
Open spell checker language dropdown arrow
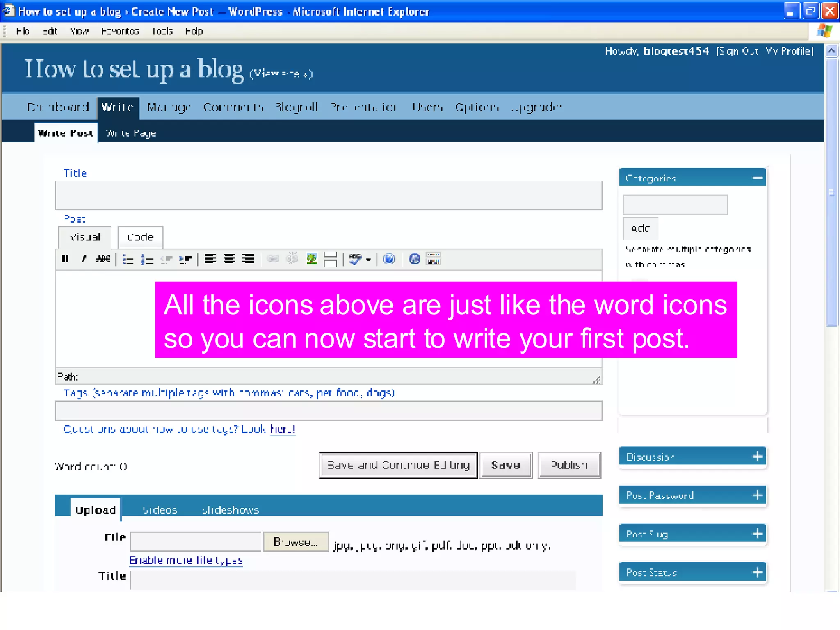point(368,260)
